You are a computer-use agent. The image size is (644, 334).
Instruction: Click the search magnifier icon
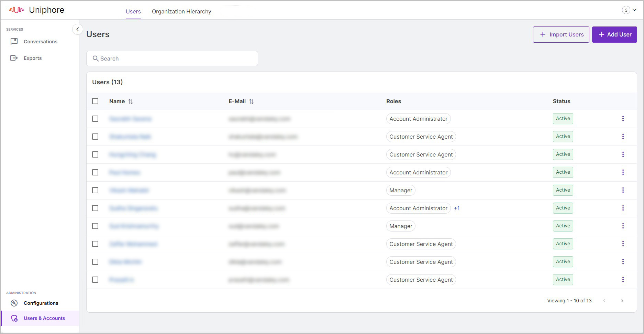[96, 58]
